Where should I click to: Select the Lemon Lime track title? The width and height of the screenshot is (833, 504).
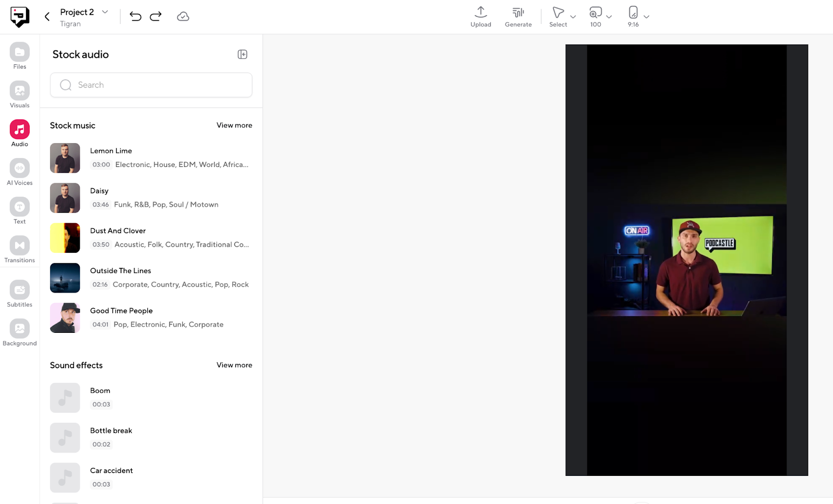tap(111, 151)
